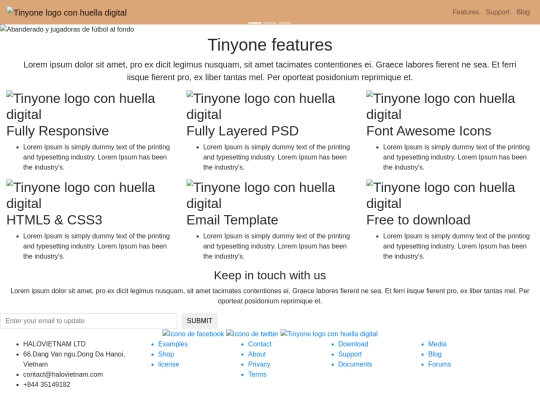The height and width of the screenshot is (405, 540).
Task: Click the Font Awesome Icons heading
Action: pos(428,131)
